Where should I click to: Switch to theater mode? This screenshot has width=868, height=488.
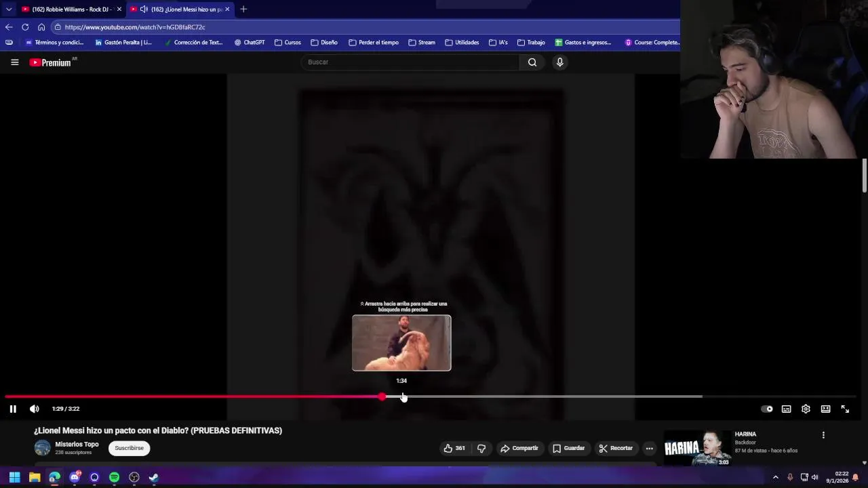click(825, 409)
